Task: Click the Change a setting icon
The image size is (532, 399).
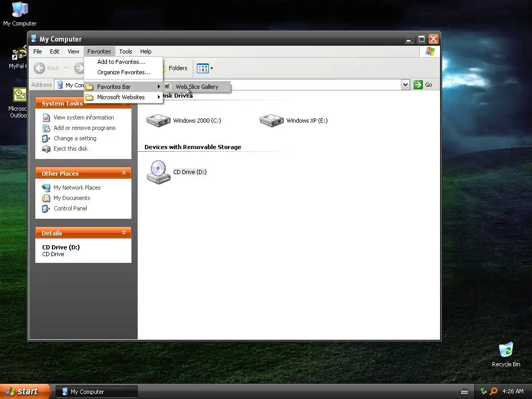Action: tap(46, 138)
